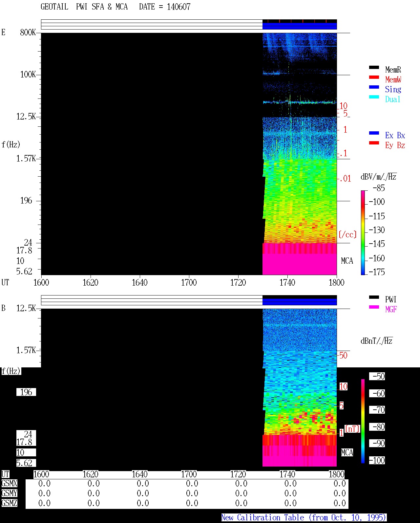Click the GSMZ value under 1800

(x=340, y=503)
